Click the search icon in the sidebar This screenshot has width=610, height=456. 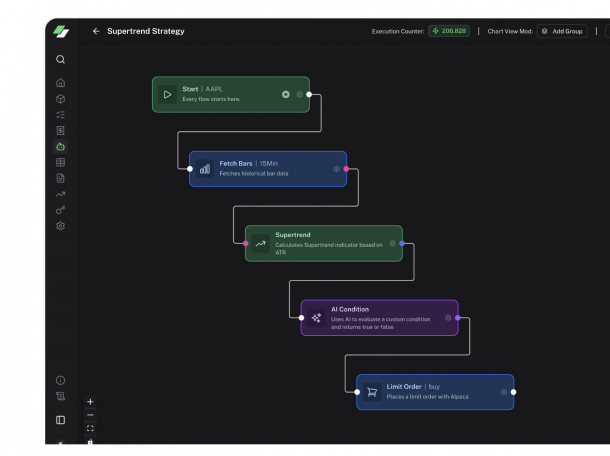coord(61,60)
